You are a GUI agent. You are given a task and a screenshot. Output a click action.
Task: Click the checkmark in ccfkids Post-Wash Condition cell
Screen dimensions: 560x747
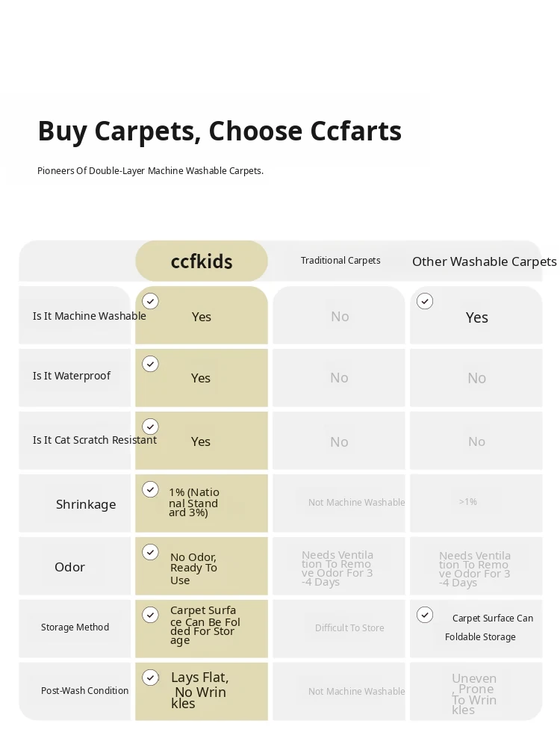[x=151, y=678]
